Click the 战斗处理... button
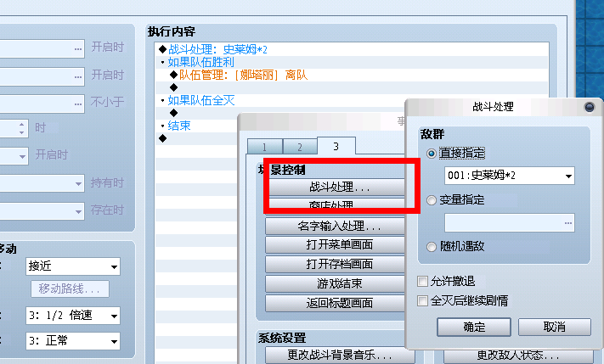This screenshot has height=364, width=604. 336,187
